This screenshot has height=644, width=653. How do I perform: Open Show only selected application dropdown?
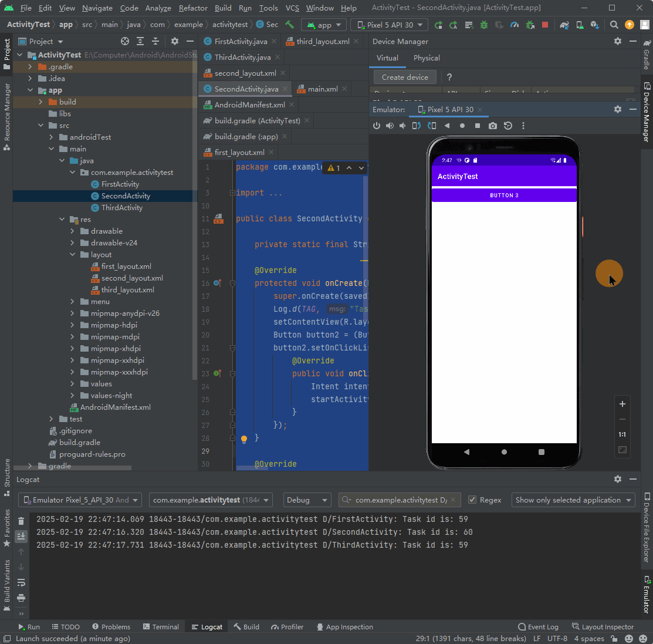coord(573,500)
